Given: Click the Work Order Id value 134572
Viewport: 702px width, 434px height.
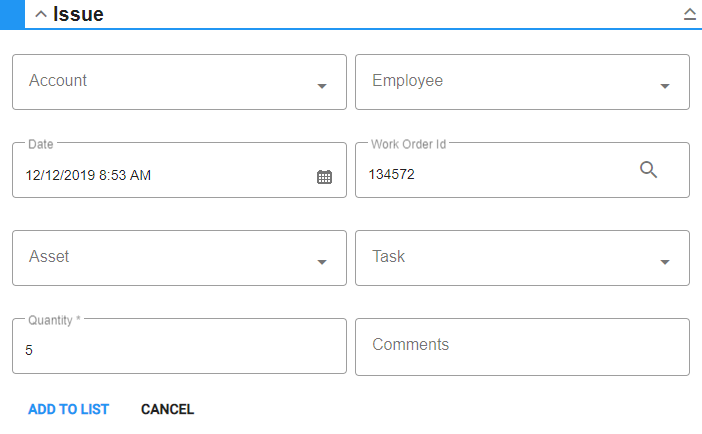Looking at the screenshot, I should (391, 174).
